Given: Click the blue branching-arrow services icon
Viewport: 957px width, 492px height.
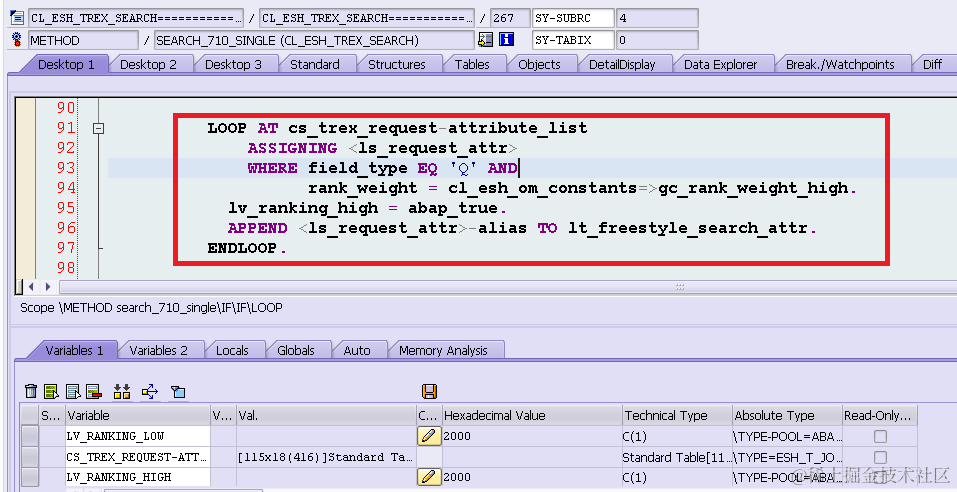Looking at the screenshot, I should coord(150,391).
